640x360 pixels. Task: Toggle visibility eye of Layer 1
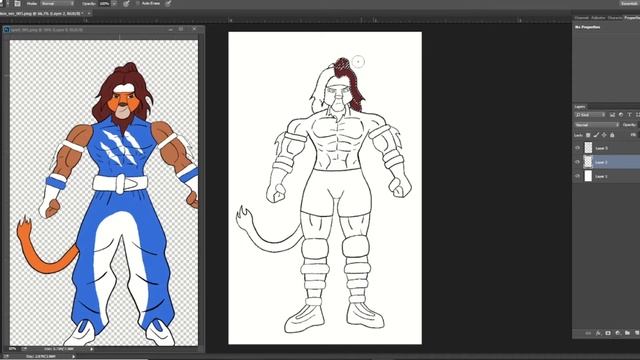pos(577,176)
